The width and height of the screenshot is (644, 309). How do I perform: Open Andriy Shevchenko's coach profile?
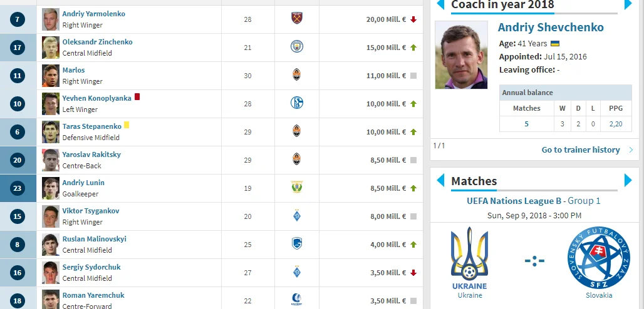click(551, 28)
